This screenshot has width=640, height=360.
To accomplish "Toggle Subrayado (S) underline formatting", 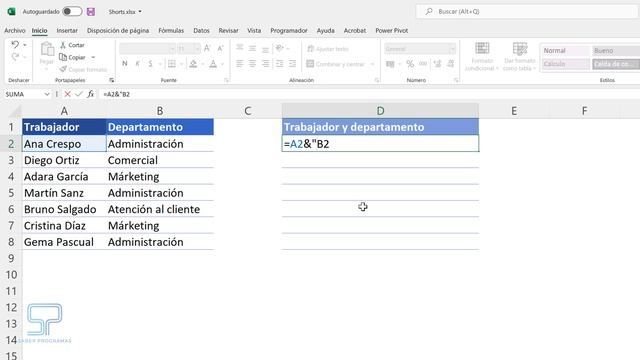I will click(150, 64).
